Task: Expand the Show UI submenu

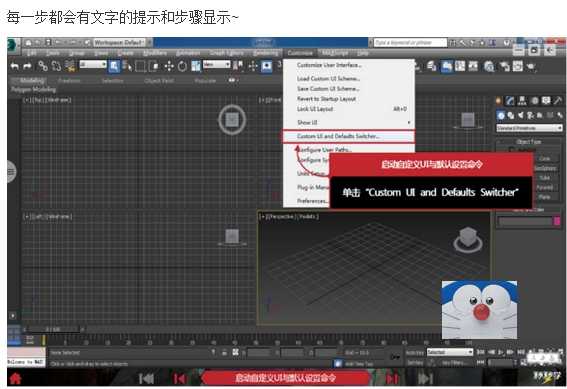Action: tap(348, 123)
